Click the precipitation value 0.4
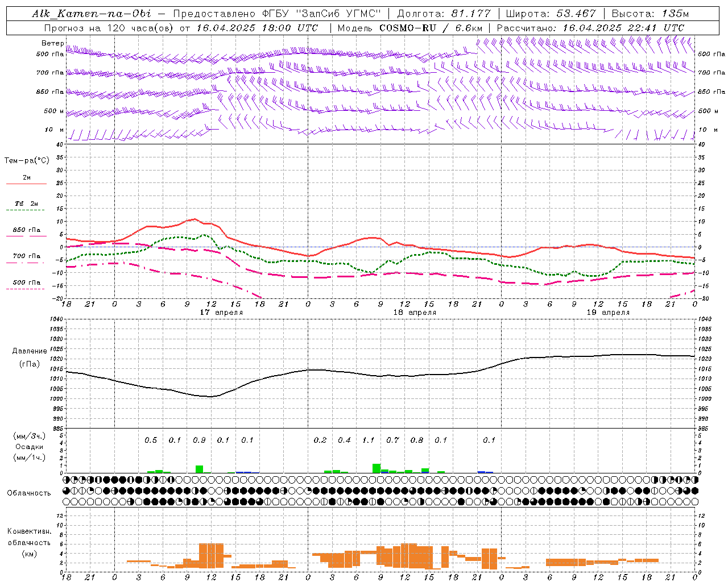 tap(344, 440)
